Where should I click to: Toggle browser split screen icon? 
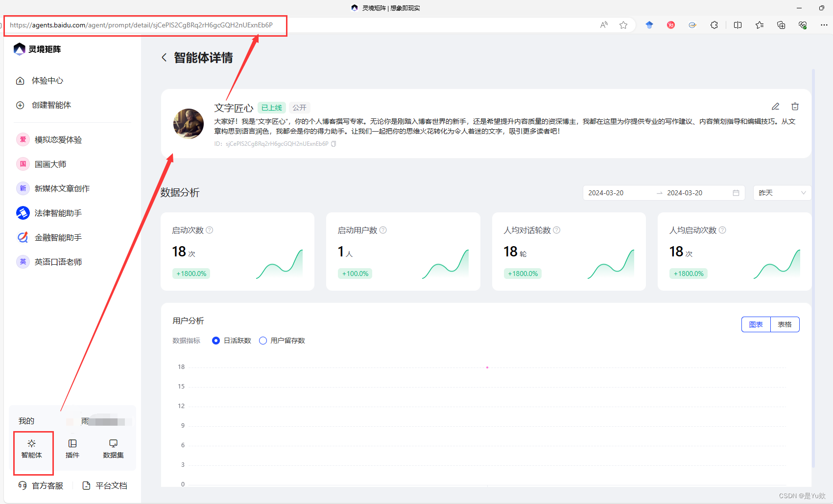pyautogui.click(x=738, y=25)
